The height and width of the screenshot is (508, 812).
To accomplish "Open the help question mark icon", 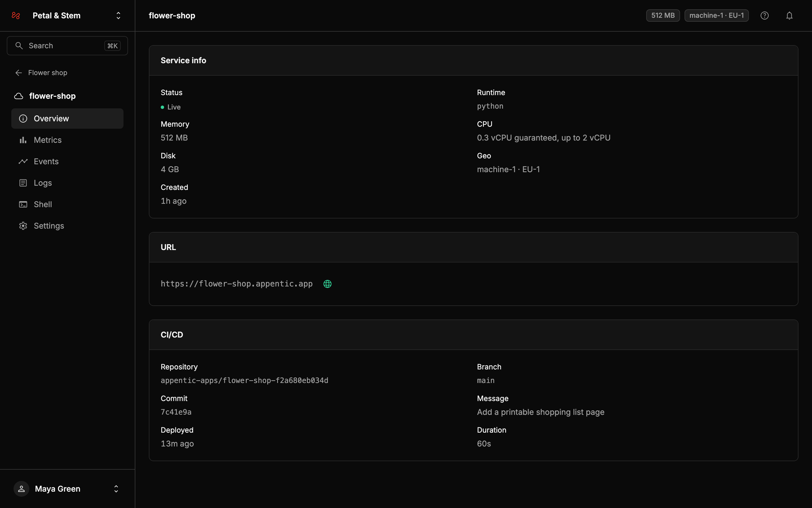I will pyautogui.click(x=764, y=16).
